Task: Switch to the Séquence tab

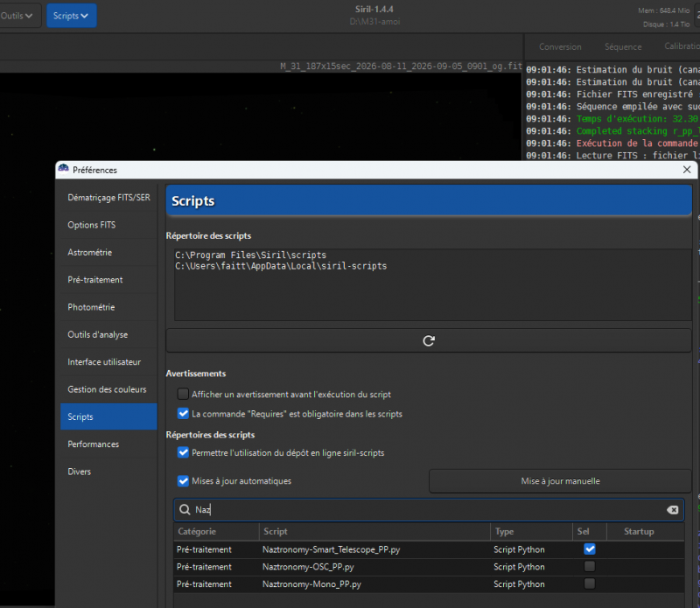Action: click(x=623, y=46)
